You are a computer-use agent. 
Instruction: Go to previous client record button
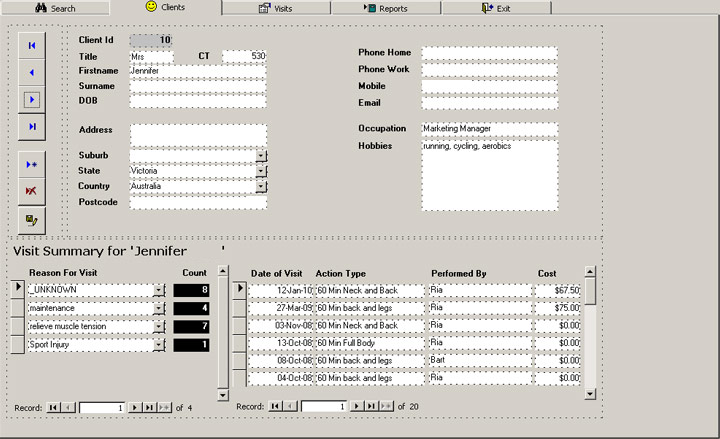[x=32, y=73]
